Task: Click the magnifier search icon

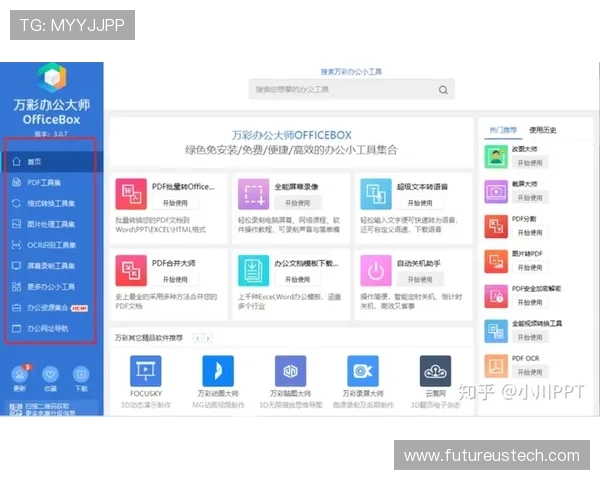Action: [443, 90]
